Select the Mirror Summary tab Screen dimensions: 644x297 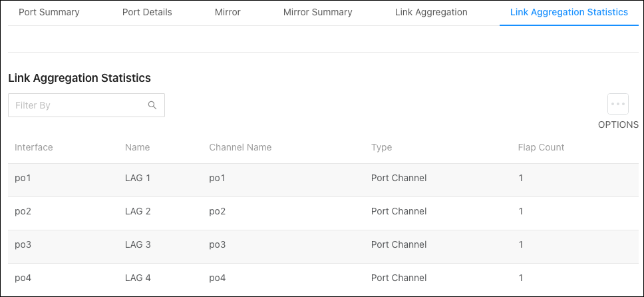[x=318, y=13]
